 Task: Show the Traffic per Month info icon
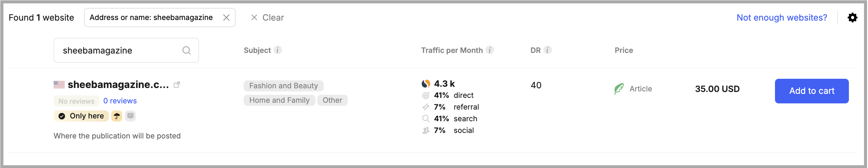pos(490,50)
